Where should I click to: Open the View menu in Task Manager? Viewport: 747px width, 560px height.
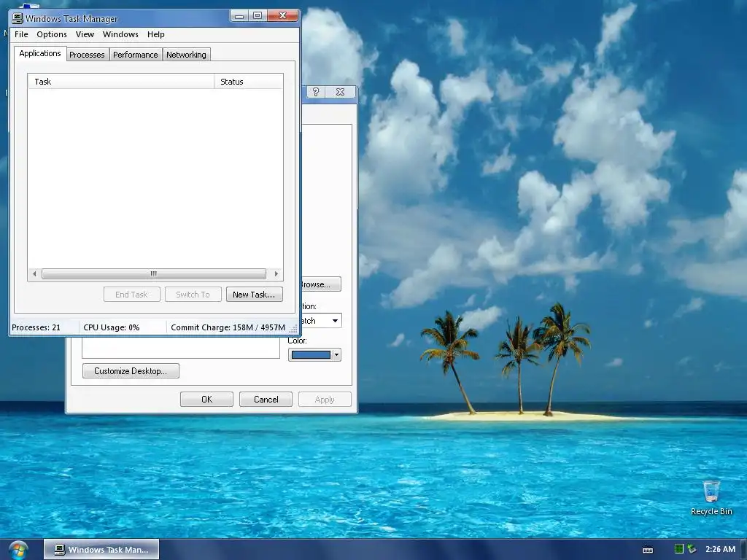85,34
